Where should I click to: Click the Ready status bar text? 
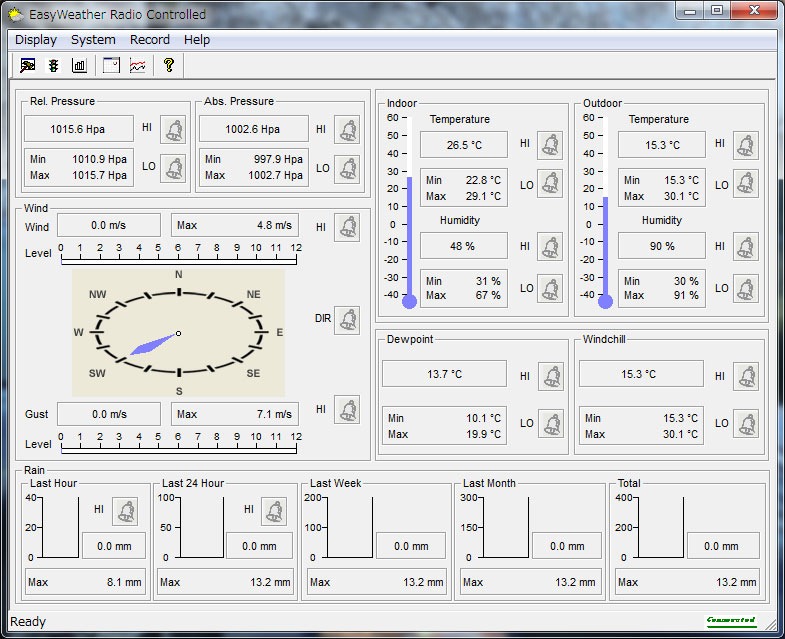pyautogui.click(x=28, y=621)
